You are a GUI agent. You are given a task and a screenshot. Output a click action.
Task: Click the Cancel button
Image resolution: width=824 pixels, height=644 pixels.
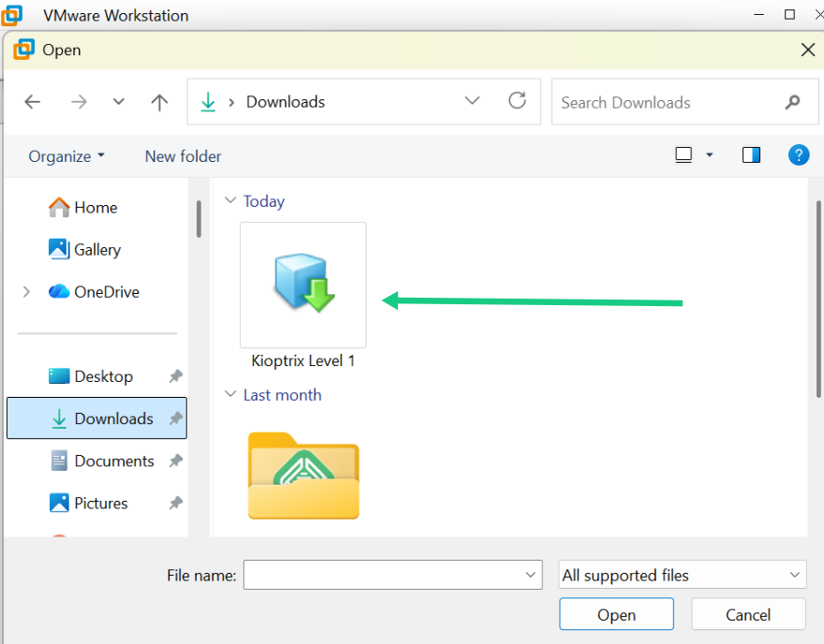[x=748, y=614]
